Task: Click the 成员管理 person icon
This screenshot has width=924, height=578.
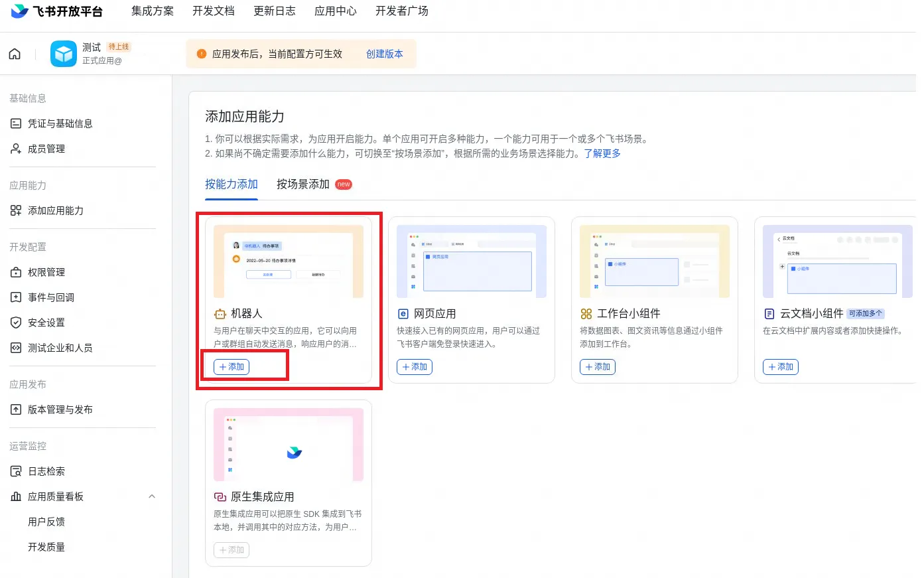Action: tap(16, 149)
